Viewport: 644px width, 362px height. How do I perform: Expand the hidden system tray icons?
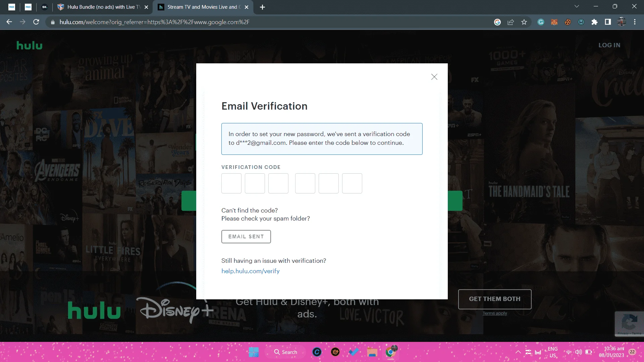tap(518, 352)
